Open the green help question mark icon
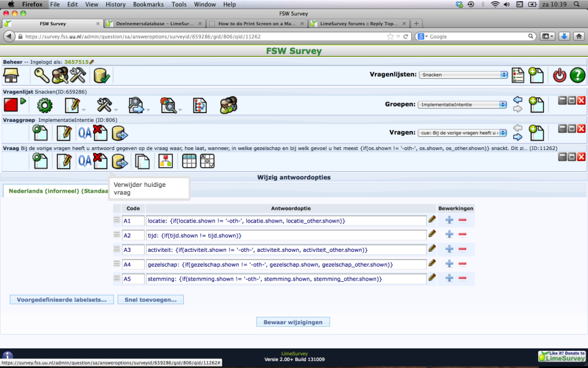 point(577,75)
